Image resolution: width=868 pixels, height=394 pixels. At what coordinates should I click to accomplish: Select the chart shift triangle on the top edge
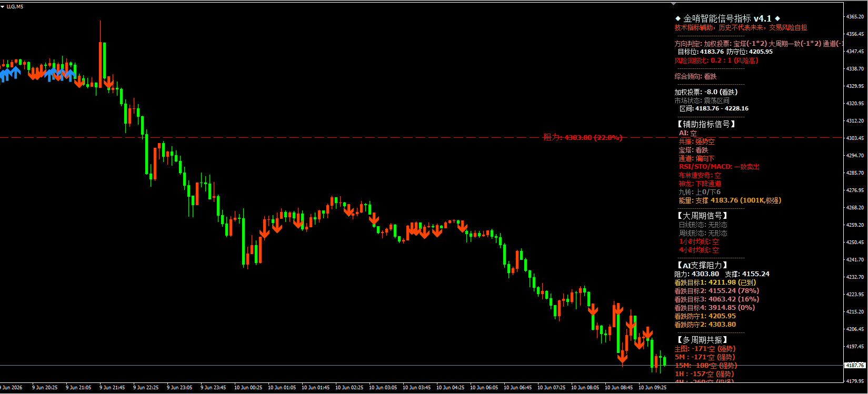point(674,4)
